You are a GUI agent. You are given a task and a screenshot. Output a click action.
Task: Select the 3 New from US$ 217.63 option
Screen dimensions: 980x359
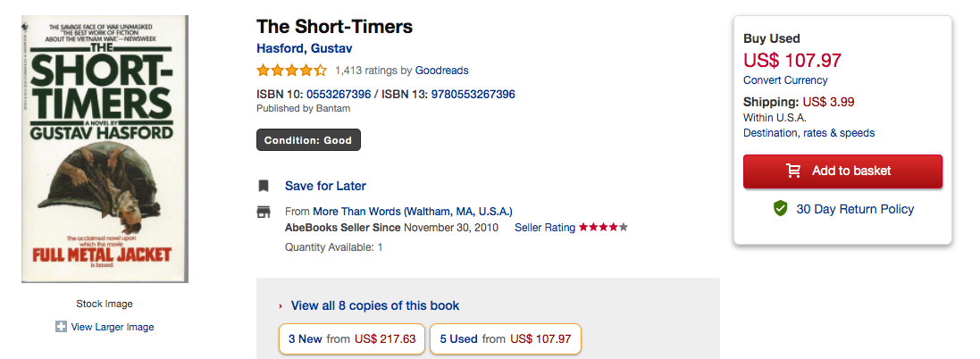tap(351, 339)
